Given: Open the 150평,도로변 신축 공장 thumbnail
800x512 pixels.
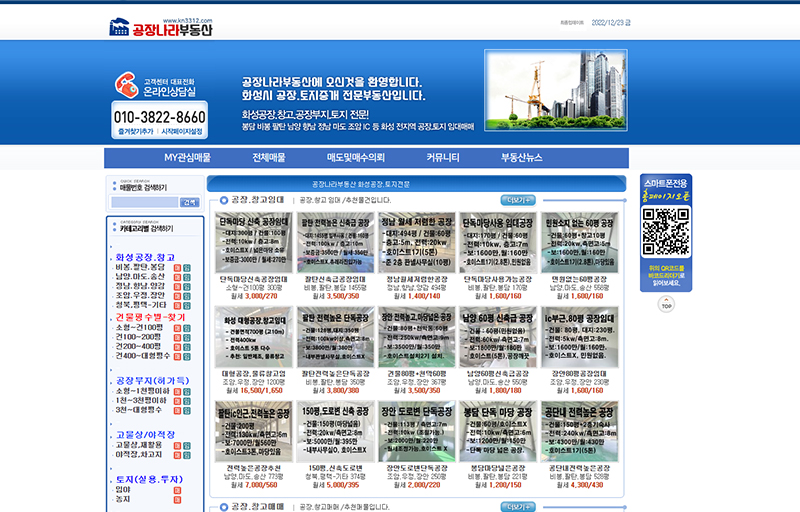Looking at the screenshot, I should [x=335, y=431].
